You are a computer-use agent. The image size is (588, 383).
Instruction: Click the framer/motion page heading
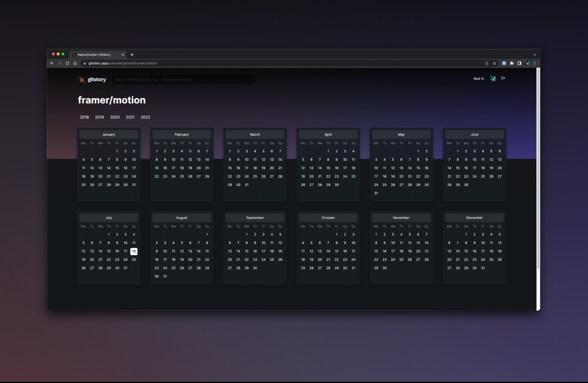pyautogui.click(x=112, y=100)
